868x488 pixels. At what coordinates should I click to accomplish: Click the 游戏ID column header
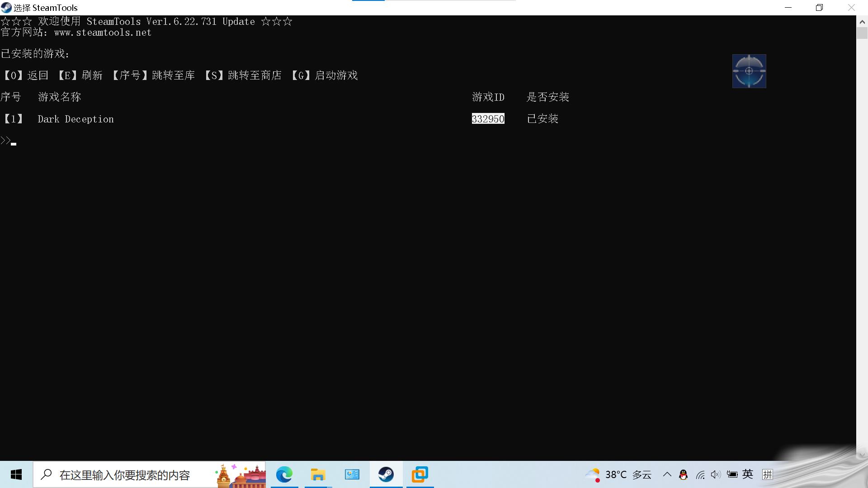488,97
